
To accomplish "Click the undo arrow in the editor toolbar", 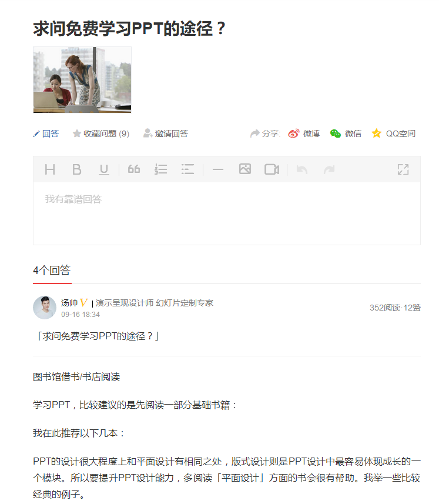I will pos(302,169).
